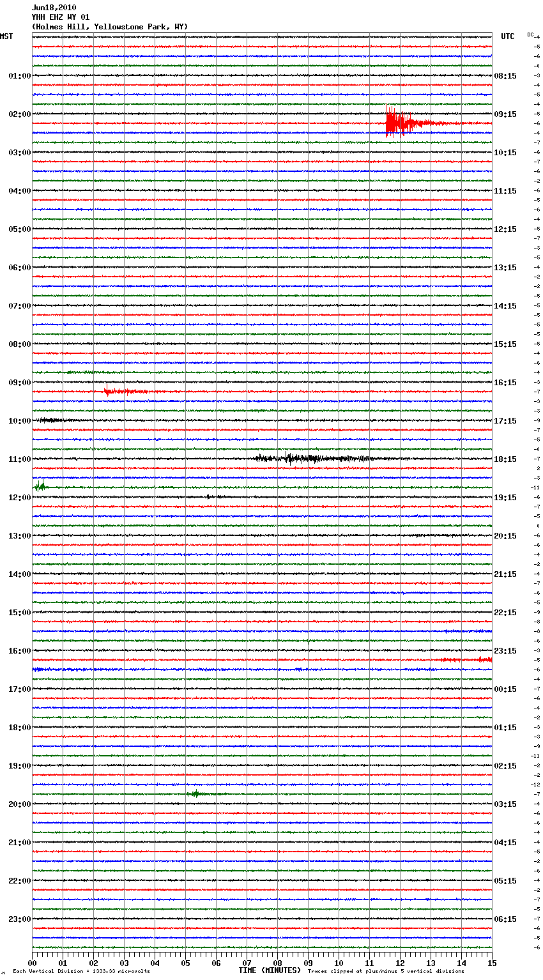
Task: Click the DC column header
Action: 530,34
